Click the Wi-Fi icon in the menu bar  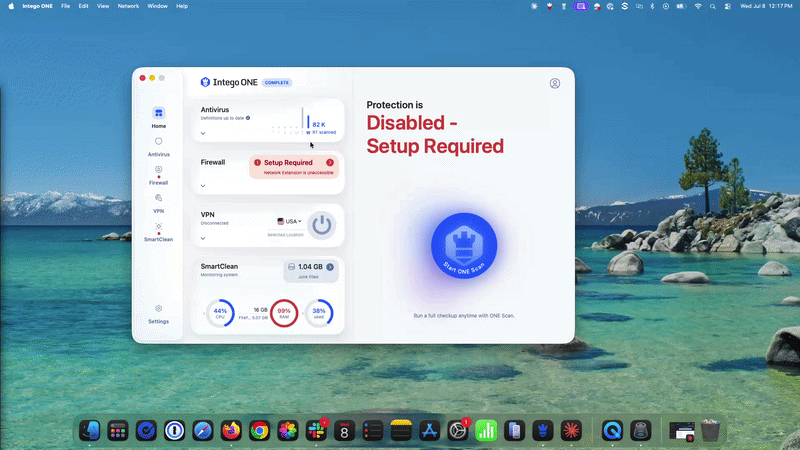point(698,6)
